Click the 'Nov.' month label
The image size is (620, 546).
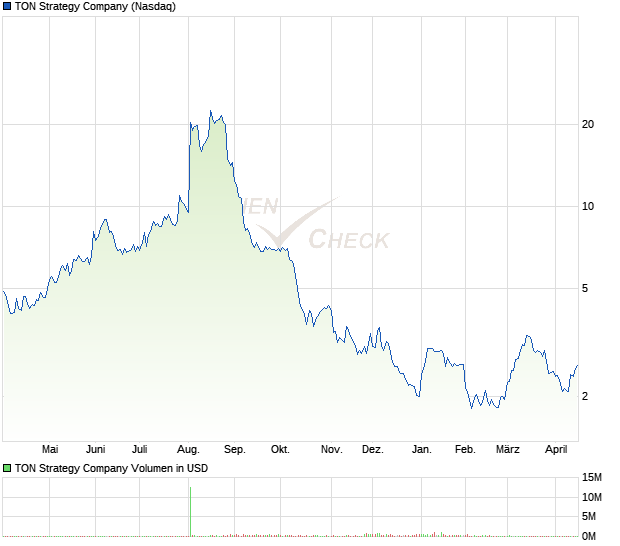tap(331, 449)
